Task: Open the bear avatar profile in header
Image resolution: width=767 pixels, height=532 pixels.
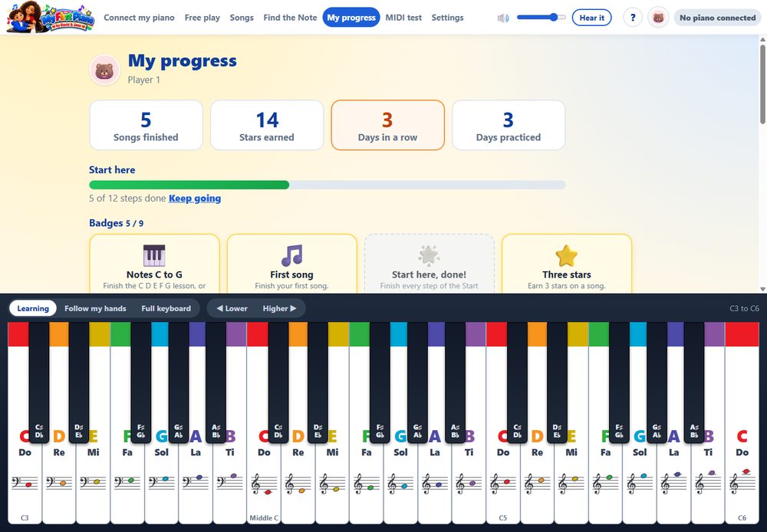Action: point(658,18)
